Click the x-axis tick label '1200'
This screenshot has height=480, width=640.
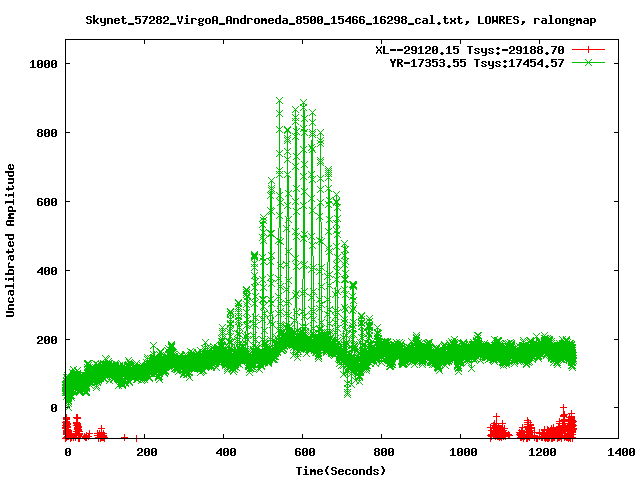coord(542,452)
